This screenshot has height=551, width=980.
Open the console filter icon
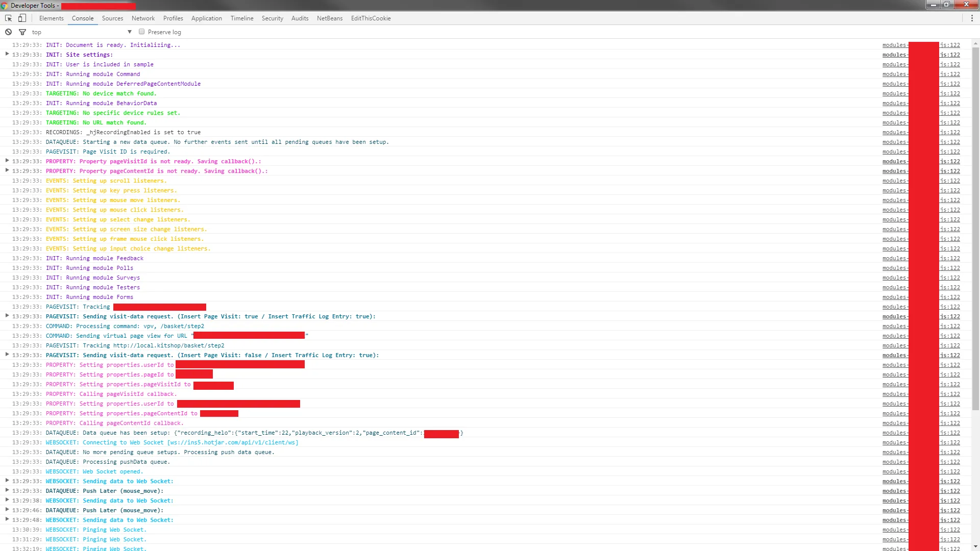[x=22, y=32]
